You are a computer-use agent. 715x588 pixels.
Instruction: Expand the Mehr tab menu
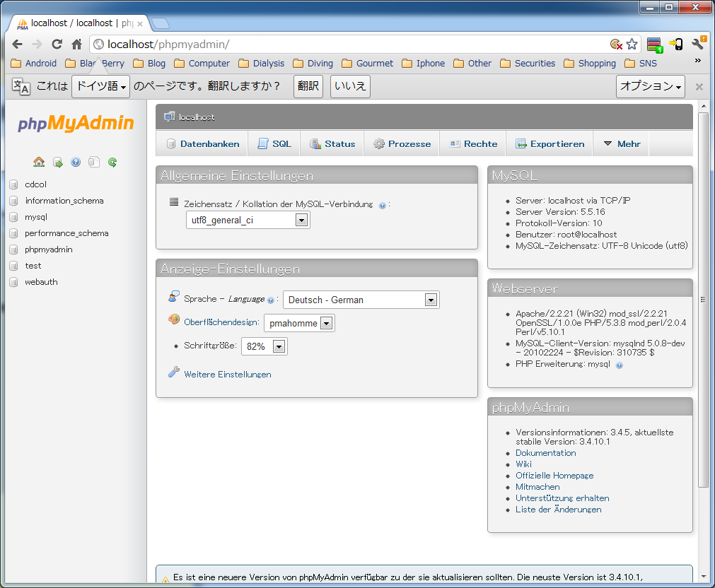click(x=622, y=143)
